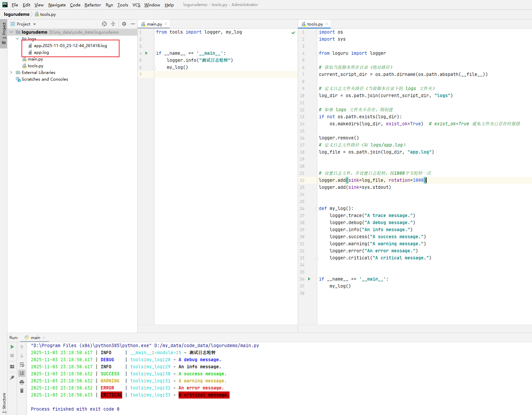Open main.py path link in console output

(x=207, y=345)
